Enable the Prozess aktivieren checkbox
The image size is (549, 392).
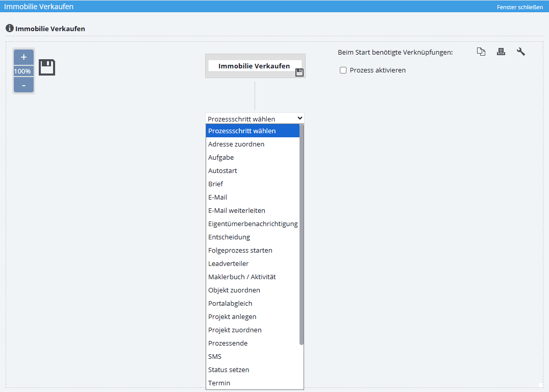pyautogui.click(x=343, y=70)
